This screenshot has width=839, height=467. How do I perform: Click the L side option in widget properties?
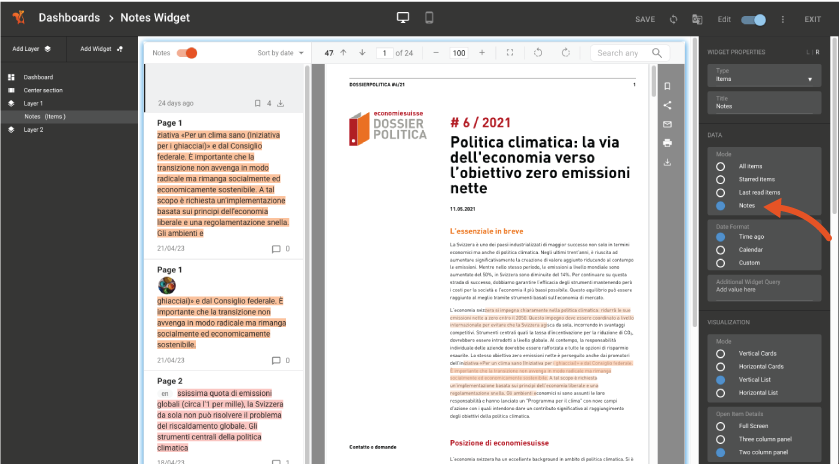pyautogui.click(x=807, y=52)
